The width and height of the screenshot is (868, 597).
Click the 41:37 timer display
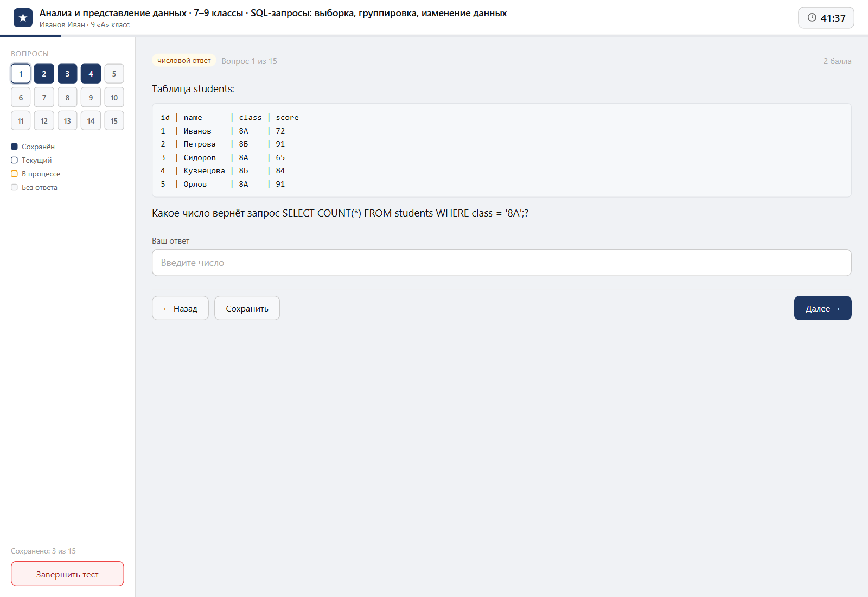826,18
